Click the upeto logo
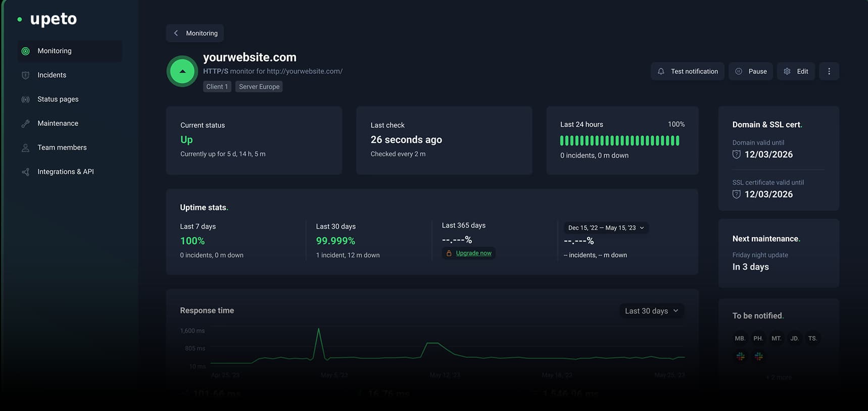868x411 pixels. (47, 19)
